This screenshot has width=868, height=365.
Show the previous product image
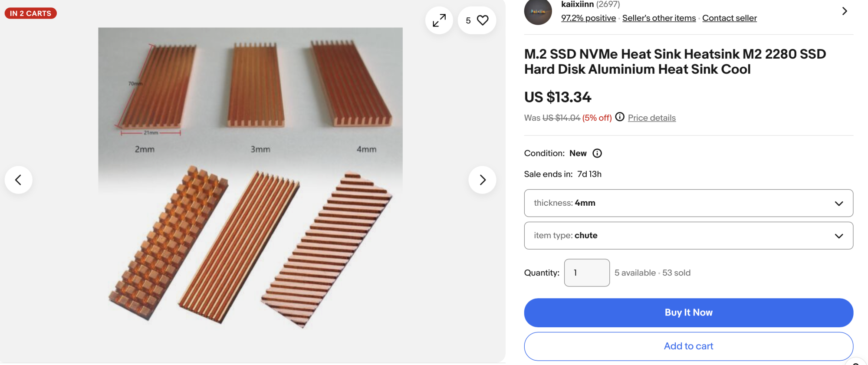19,180
